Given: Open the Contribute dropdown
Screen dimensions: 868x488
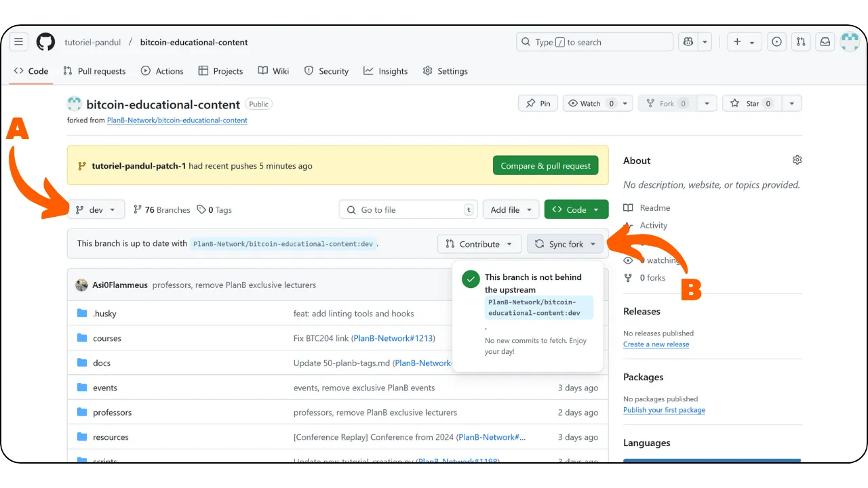Looking at the screenshot, I should point(479,244).
